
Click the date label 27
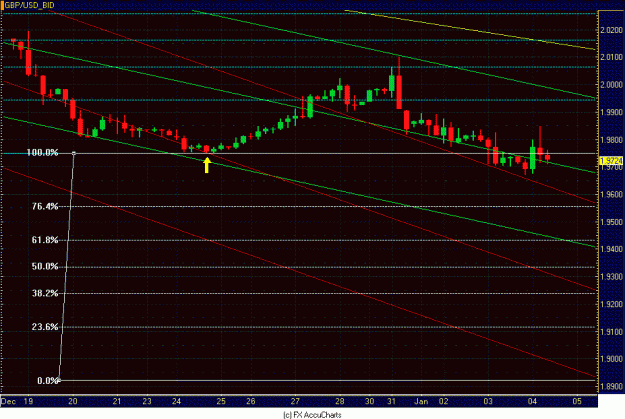coord(295,401)
